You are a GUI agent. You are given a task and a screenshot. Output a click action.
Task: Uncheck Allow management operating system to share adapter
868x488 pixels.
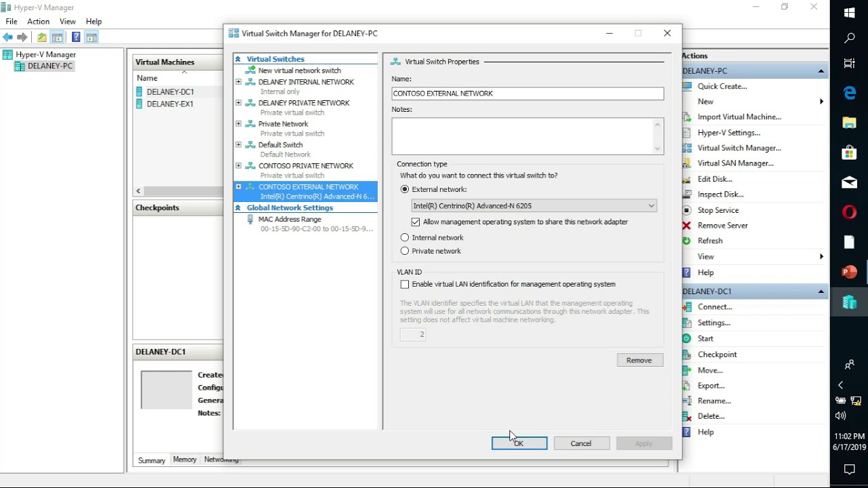coord(416,222)
